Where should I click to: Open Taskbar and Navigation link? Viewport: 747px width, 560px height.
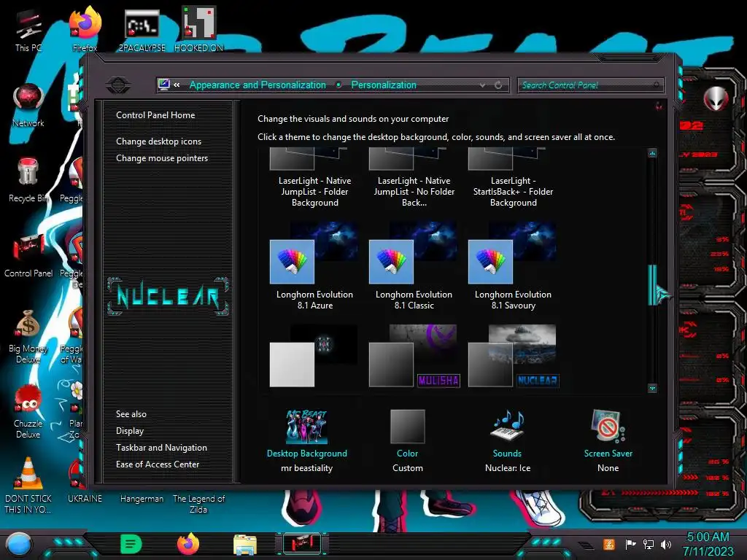(161, 448)
